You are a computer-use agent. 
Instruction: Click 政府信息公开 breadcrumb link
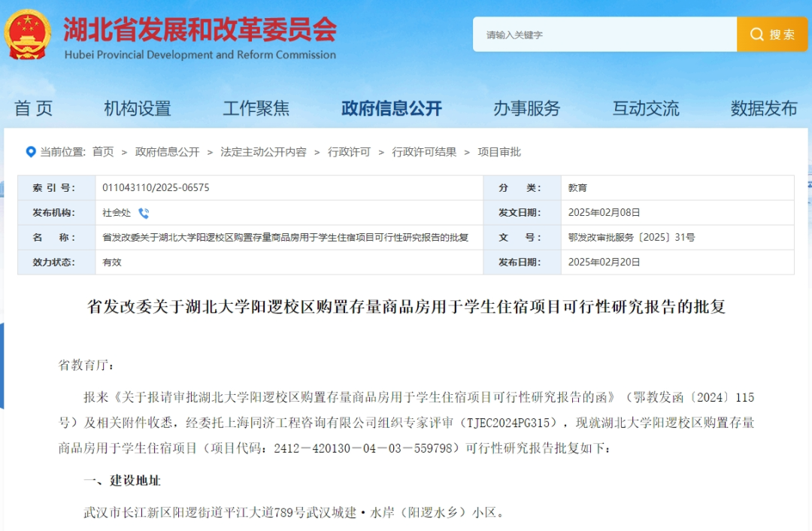point(168,152)
